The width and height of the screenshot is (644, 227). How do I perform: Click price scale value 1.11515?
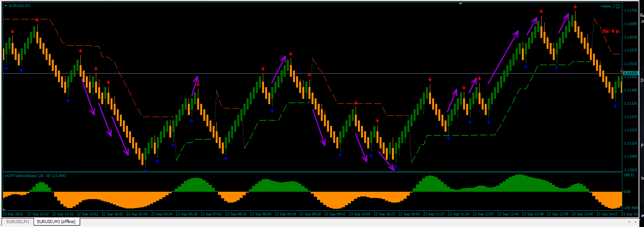[x=630, y=64]
